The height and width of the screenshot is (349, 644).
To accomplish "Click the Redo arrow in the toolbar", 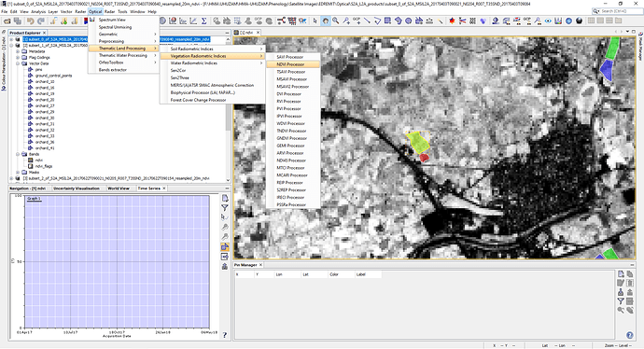I will pyautogui.click(x=41, y=21).
